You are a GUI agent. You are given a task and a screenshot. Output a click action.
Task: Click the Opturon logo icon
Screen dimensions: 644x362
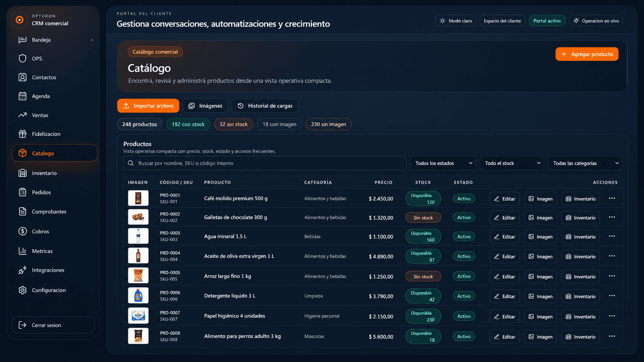click(x=19, y=20)
